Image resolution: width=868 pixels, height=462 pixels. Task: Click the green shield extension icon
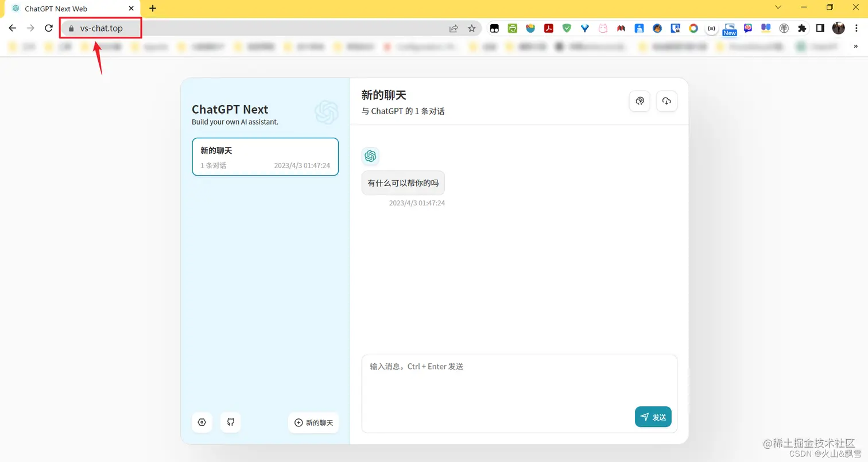click(567, 28)
